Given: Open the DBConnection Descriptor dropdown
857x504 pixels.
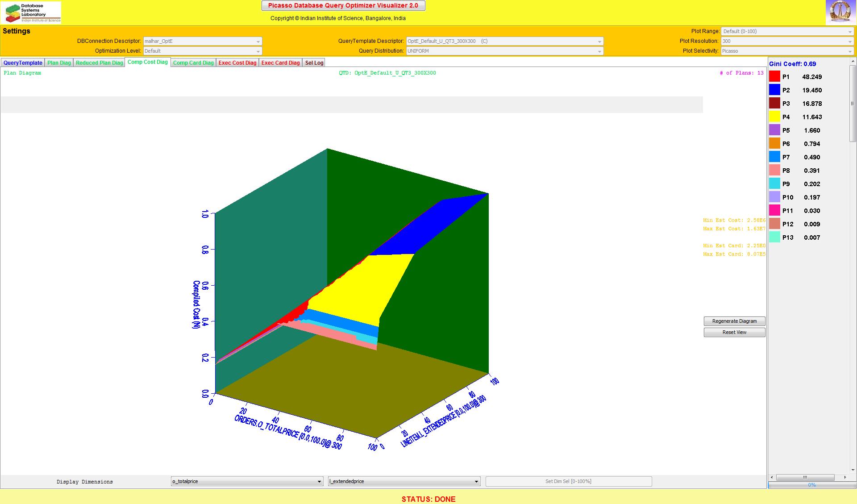Looking at the screenshot, I should click(202, 41).
